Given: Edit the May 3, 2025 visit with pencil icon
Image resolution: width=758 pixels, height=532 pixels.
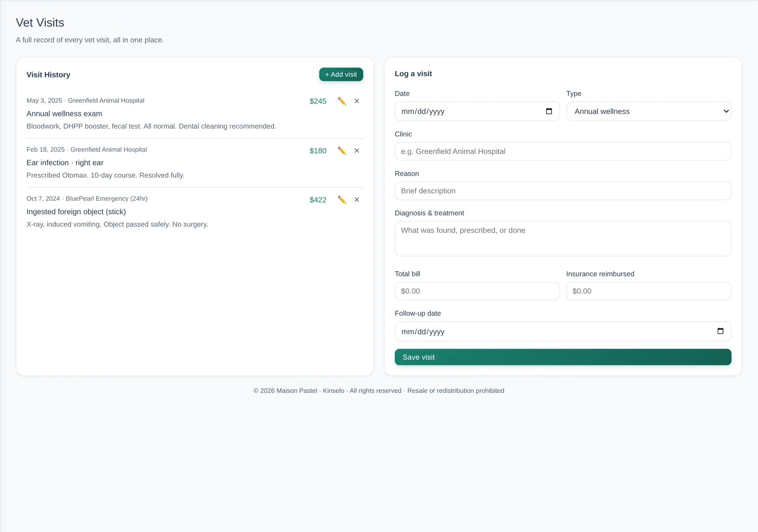Looking at the screenshot, I should [342, 101].
